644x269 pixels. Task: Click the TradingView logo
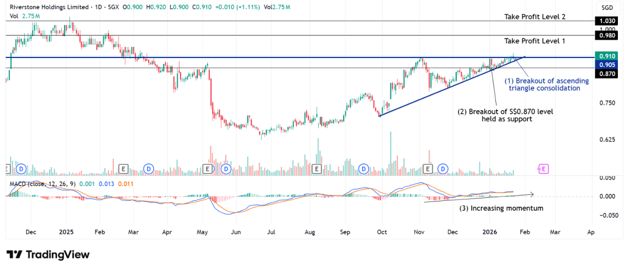pyautogui.click(x=48, y=254)
